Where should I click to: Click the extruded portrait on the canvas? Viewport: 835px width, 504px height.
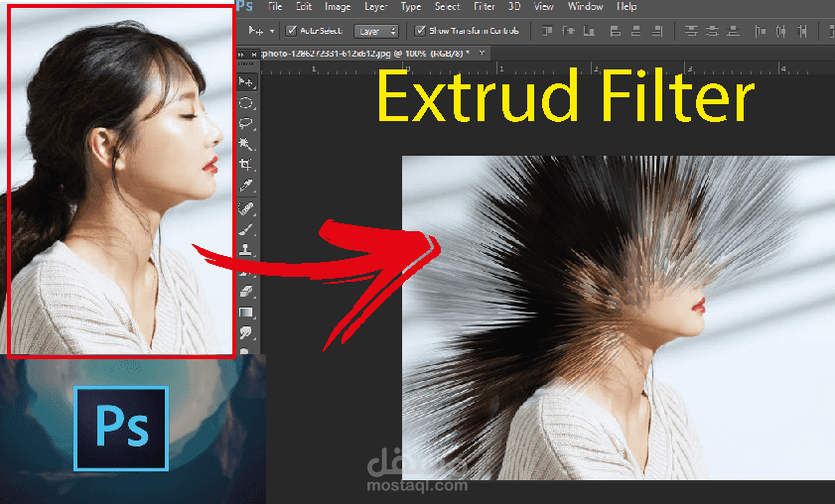tap(619, 317)
